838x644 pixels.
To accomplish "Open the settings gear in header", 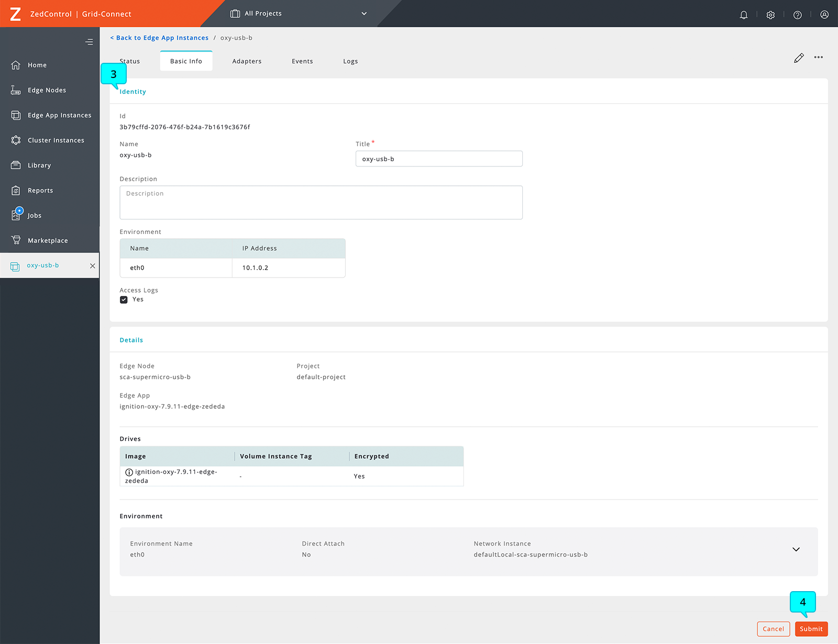I will point(770,15).
